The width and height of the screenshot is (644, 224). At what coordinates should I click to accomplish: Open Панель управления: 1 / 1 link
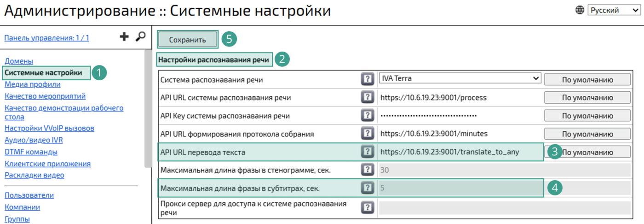coord(46,38)
